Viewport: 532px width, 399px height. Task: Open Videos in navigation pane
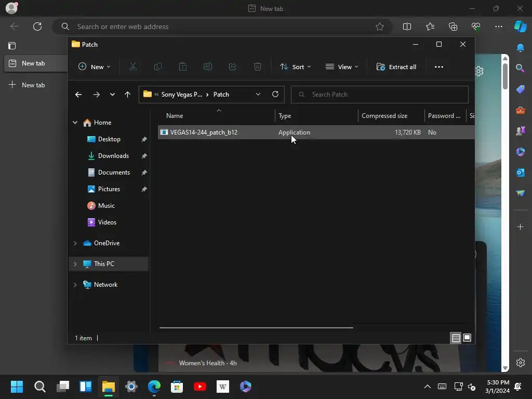[107, 222]
